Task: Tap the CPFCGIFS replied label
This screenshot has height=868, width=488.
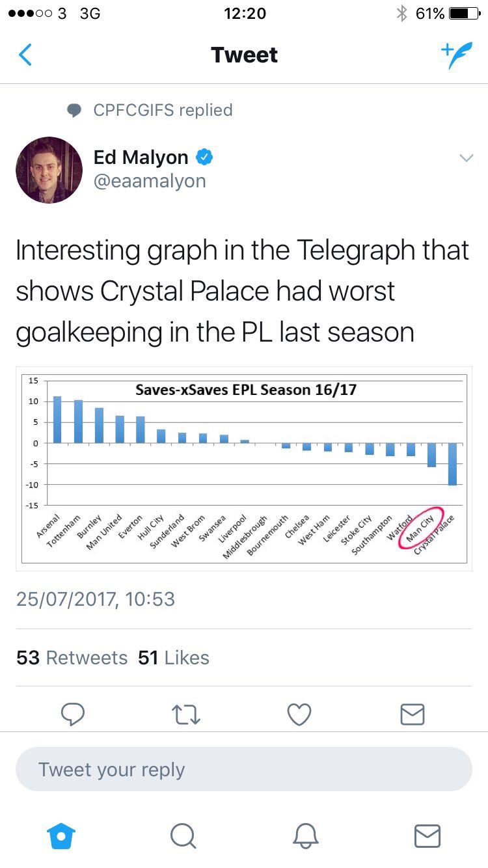Action: tap(162, 110)
